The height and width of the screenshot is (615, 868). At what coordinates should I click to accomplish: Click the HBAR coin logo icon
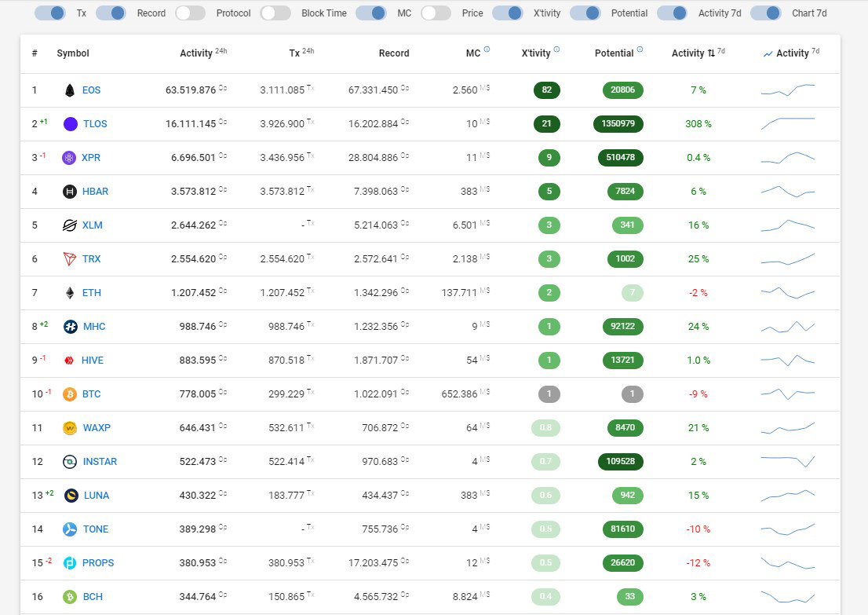pyautogui.click(x=70, y=192)
